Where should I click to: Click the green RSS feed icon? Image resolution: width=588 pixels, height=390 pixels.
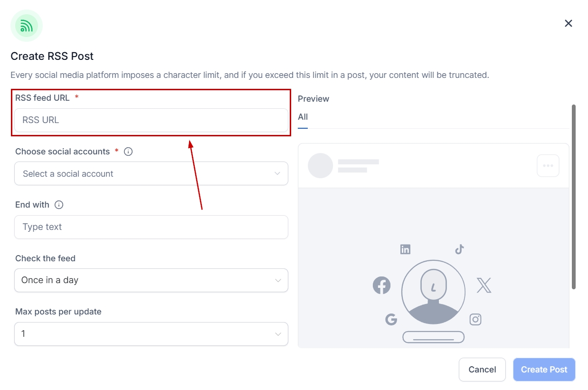point(27,26)
